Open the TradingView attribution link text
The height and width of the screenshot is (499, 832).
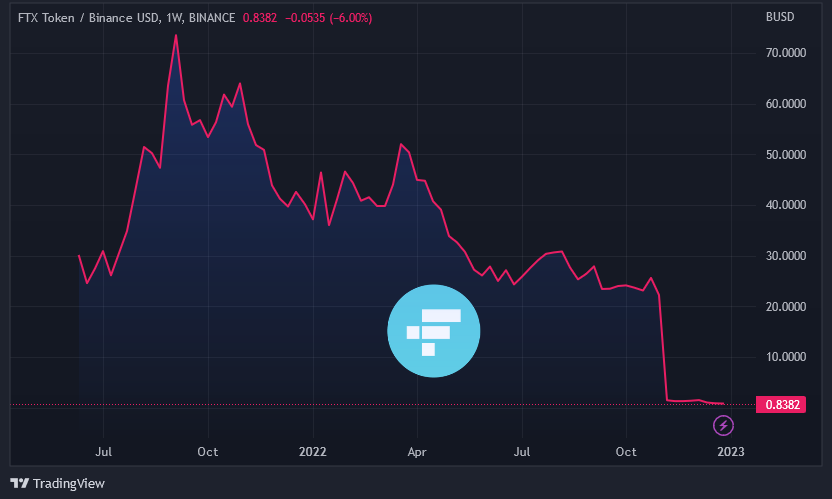68,484
